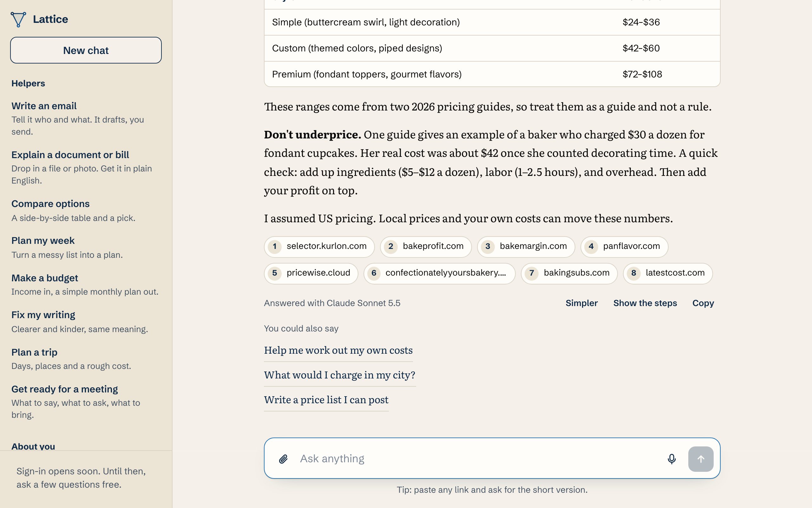Click the 'Simple (buttercream swirl, light decoration)' row
The image size is (812, 508).
point(492,22)
